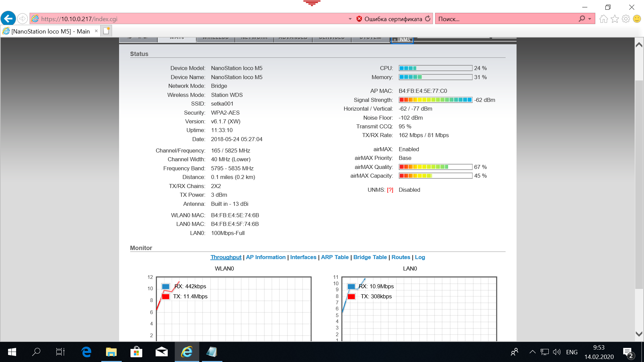Open the volume speaker tray icon
644x362 pixels.
pos(557,352)
